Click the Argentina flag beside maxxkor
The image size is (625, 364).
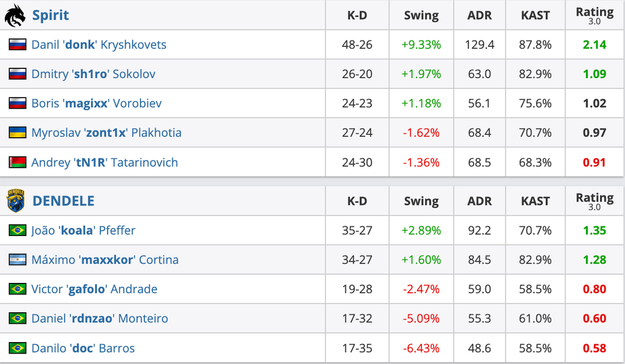(18, 259)
